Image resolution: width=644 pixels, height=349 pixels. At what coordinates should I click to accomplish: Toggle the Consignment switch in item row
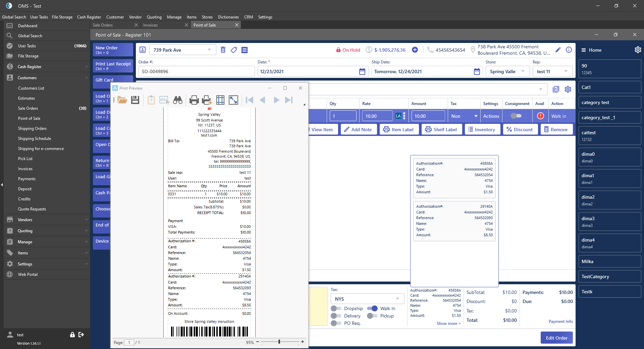pyautogui.click(x=516, y=116)
